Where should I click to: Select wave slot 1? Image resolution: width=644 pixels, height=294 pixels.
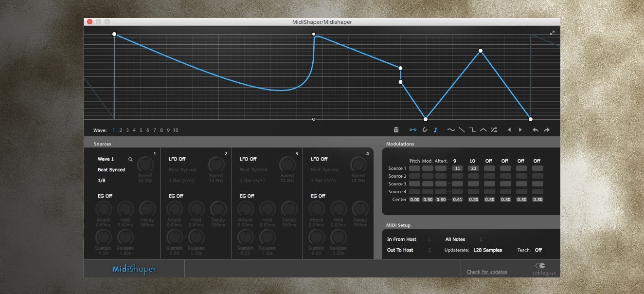pyautogui.click(x=114, y=130)
